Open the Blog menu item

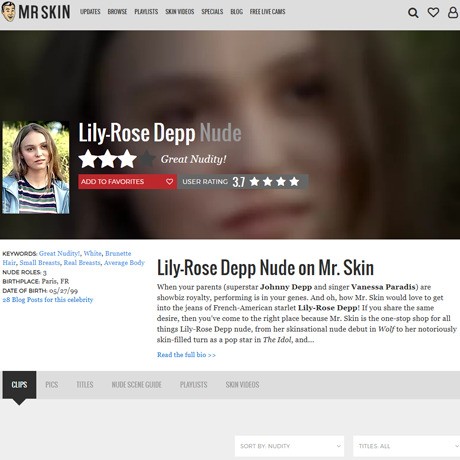coord(236,12)
